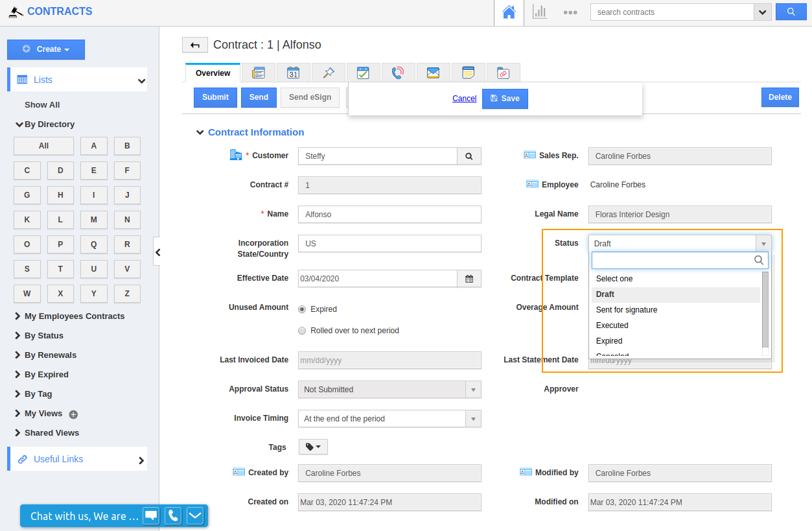
Task: Open the Notes tab icon
Action: coord(468,73)
